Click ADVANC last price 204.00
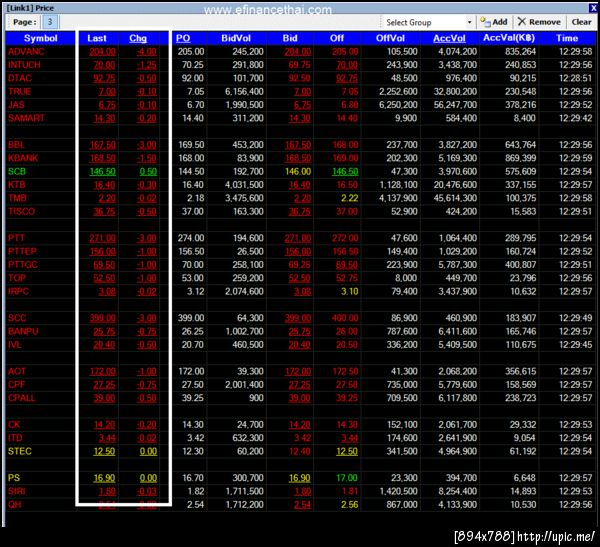Viewport: 600px width, 547px height. 102,52
